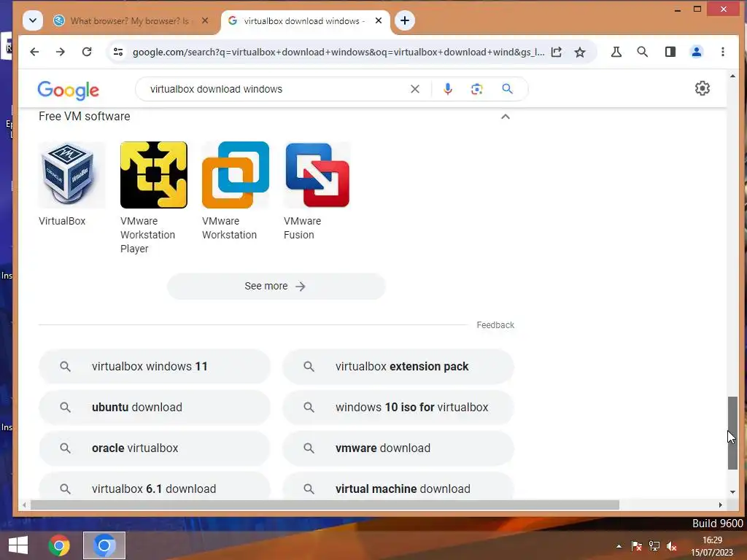Click the toolbar magnifier search icon

tap(642, 52)
